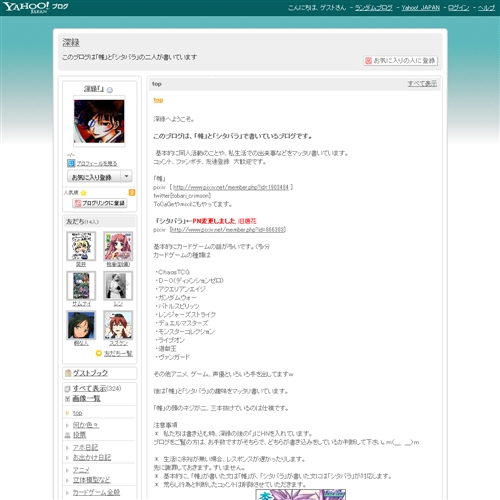Screen dimensions: 500x500
Task: Click the blog link registration button
Action: pos(99,203)
